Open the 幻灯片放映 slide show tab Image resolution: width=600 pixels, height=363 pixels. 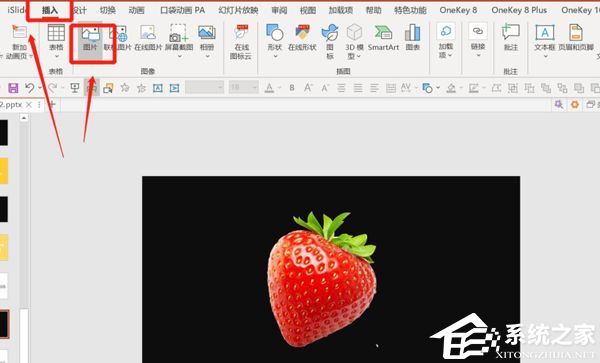(x=238, y=10)
